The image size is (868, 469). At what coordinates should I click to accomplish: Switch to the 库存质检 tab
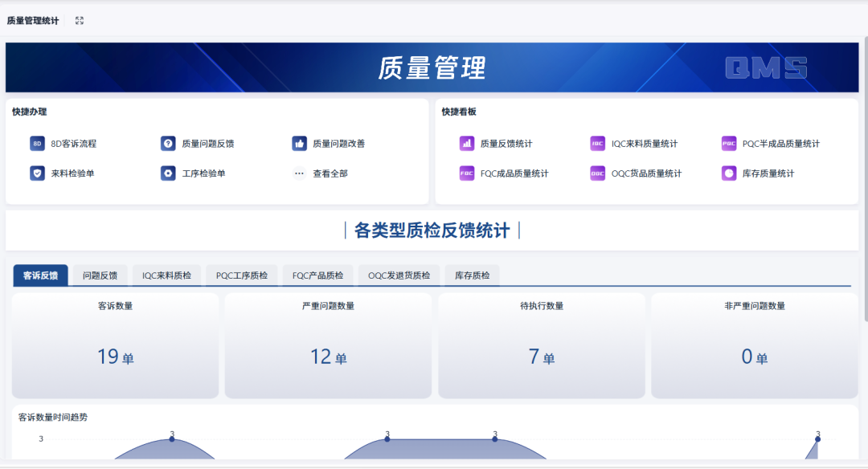coord(473,275)
